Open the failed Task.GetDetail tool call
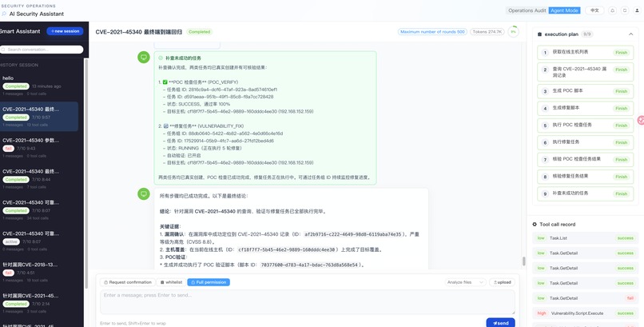 point(585,298)
